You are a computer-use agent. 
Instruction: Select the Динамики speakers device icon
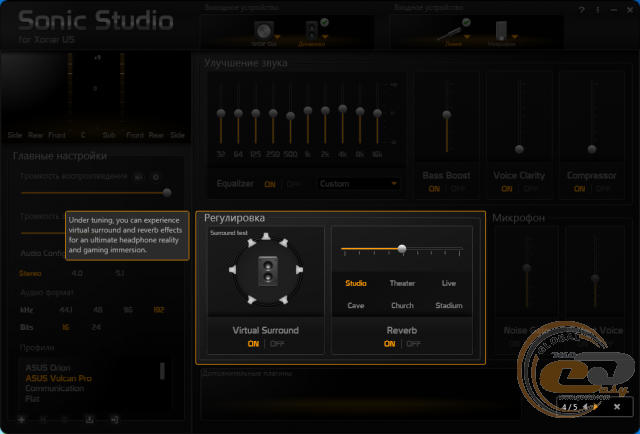[x=311, y=30]
